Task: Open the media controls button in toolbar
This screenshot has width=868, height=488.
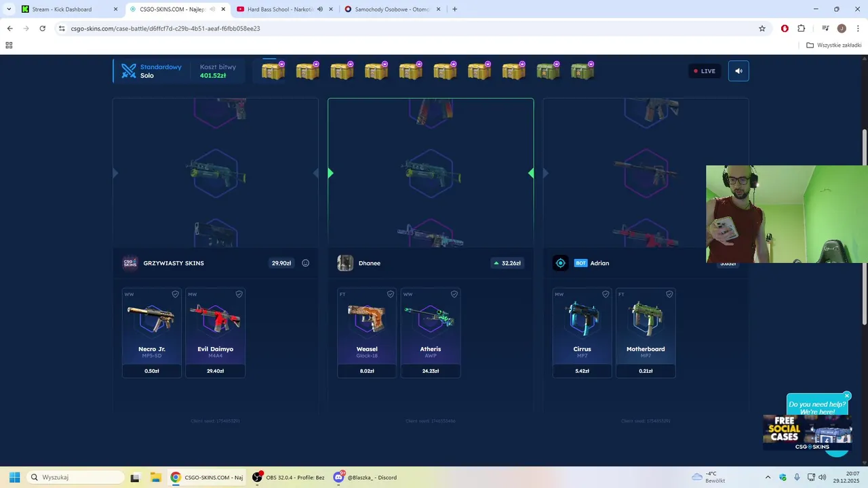Action: [x=825, y=28]
